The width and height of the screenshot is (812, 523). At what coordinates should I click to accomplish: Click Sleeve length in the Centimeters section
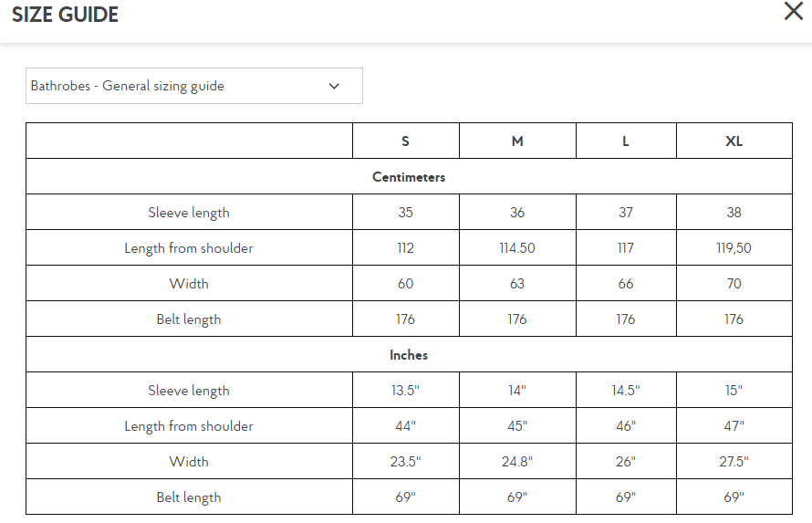pyautogui.click(x=189, y=213)
